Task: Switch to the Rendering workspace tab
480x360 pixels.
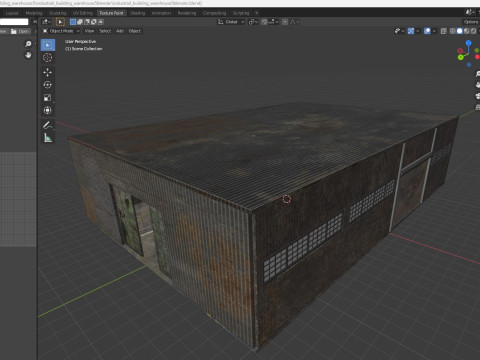Action: (187, 13)
